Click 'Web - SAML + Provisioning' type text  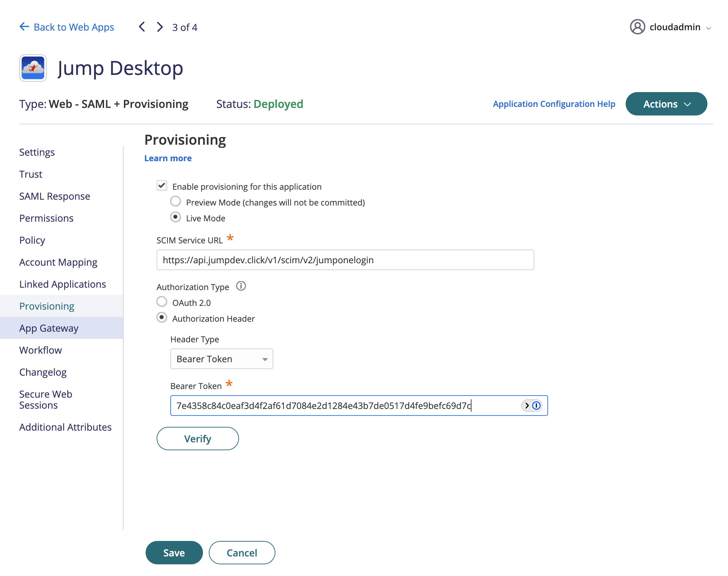118,104
